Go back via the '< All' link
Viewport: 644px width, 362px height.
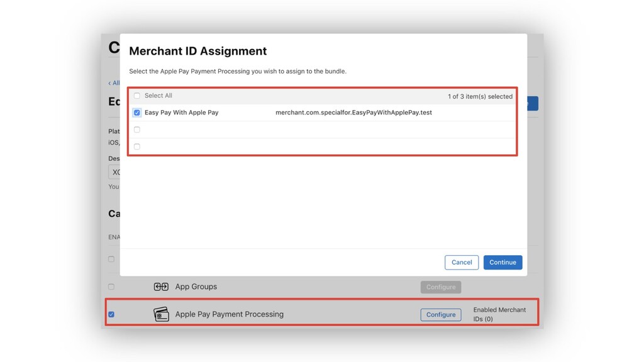click(114, 83)
